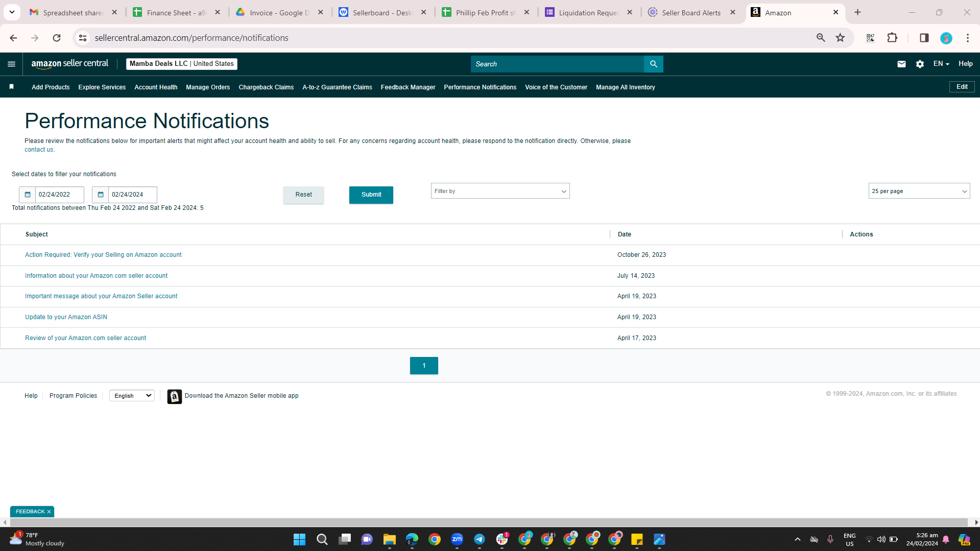980x551 pixels.
Task: Click the Amazon Seller mobile app icon
Action: (174, 396)
